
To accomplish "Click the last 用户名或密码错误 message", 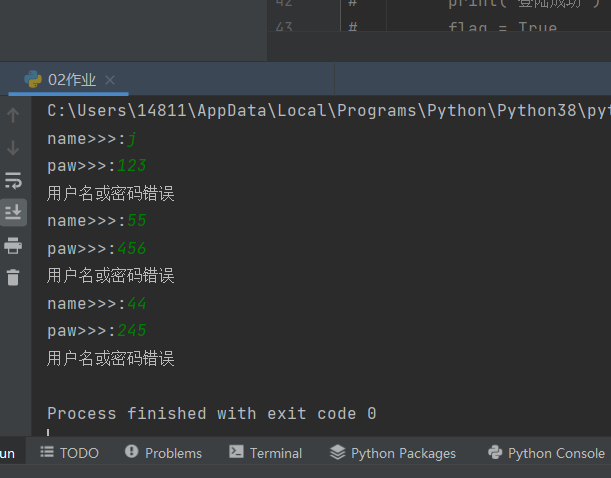I will click(111, 358).
